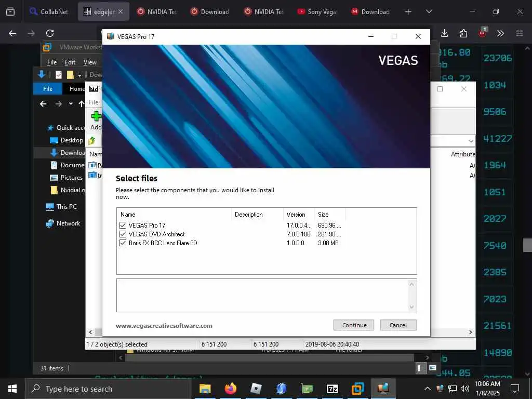Sort components by the Name column header
Screen dimensions: 532x399
point(175,215)
